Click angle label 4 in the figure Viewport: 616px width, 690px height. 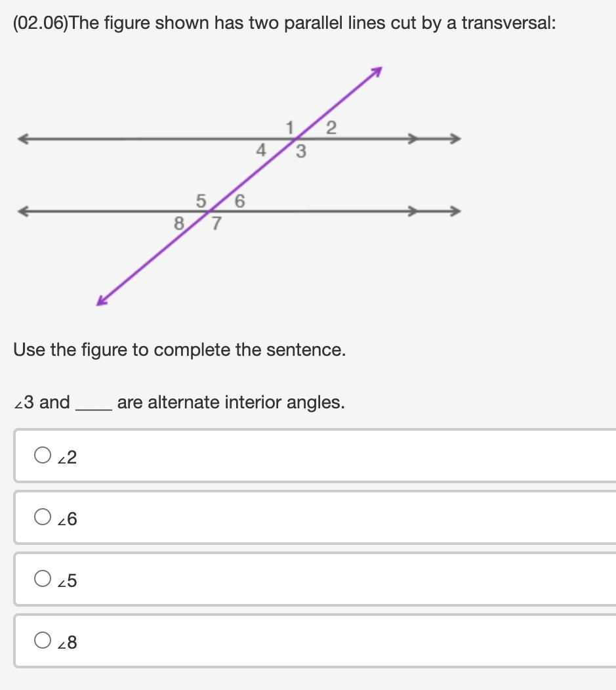click(x=260, y=151)
